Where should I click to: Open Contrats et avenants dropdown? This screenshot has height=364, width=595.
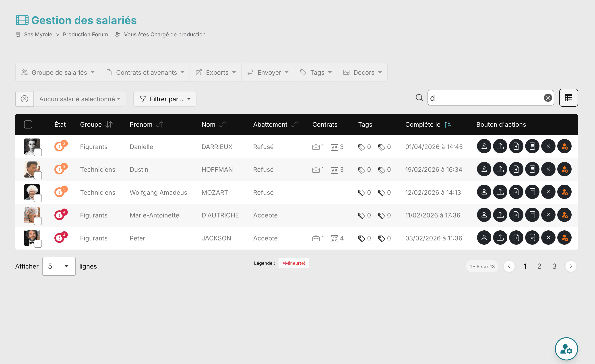[145, 72]
